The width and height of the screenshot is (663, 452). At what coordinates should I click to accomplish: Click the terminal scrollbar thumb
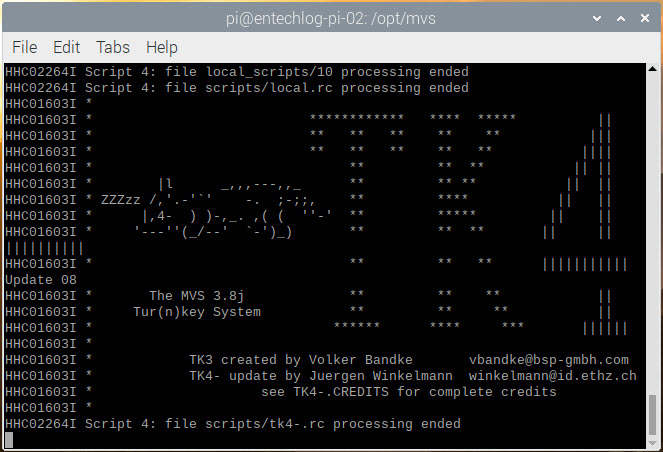tap(652, 415)
